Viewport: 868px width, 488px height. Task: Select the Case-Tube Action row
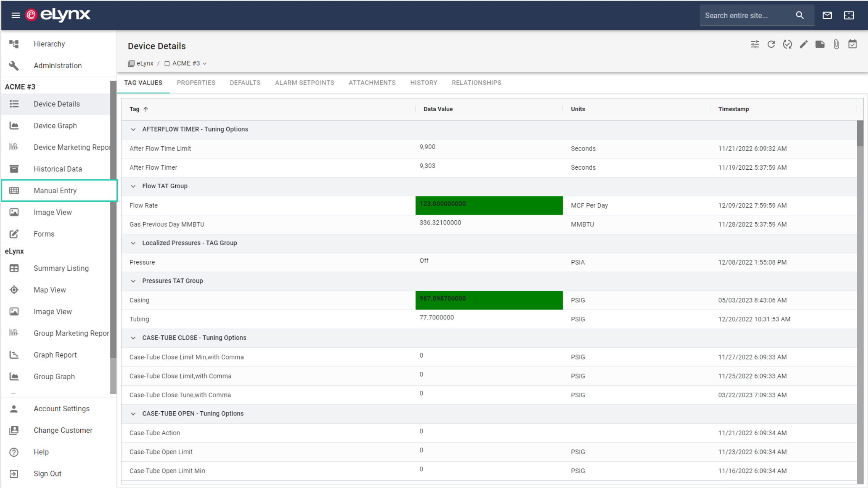(489, 433)
